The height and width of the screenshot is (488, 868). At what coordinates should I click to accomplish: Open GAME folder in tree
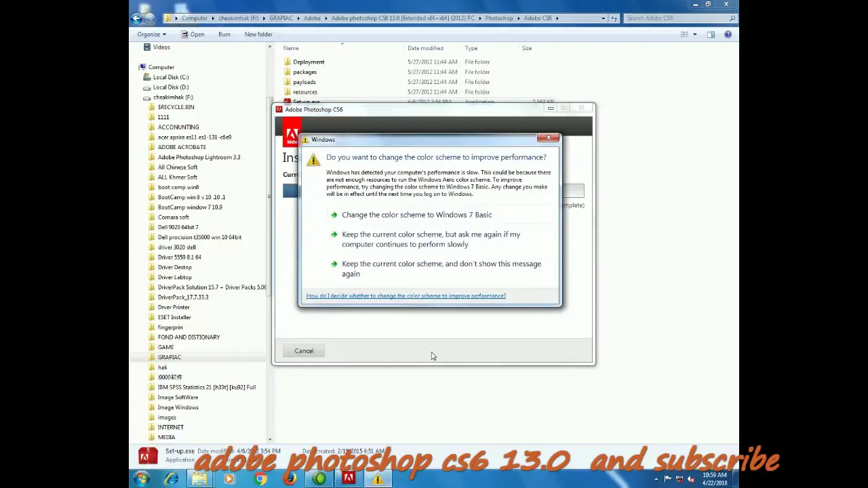pos(165,347)
